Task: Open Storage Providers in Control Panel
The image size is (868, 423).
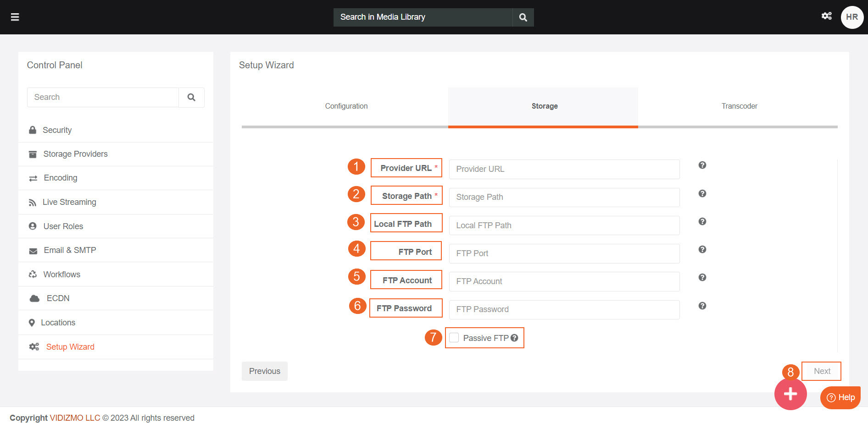Action: (x=75, y=154)
